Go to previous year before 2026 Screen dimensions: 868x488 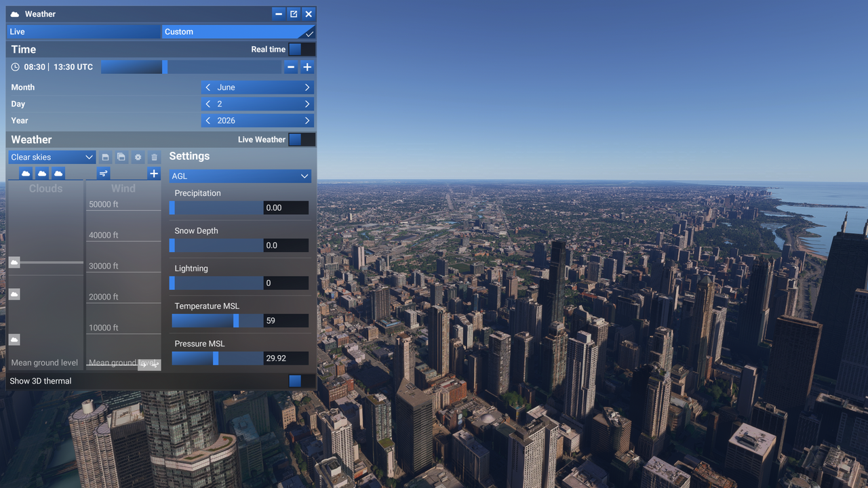208,121
